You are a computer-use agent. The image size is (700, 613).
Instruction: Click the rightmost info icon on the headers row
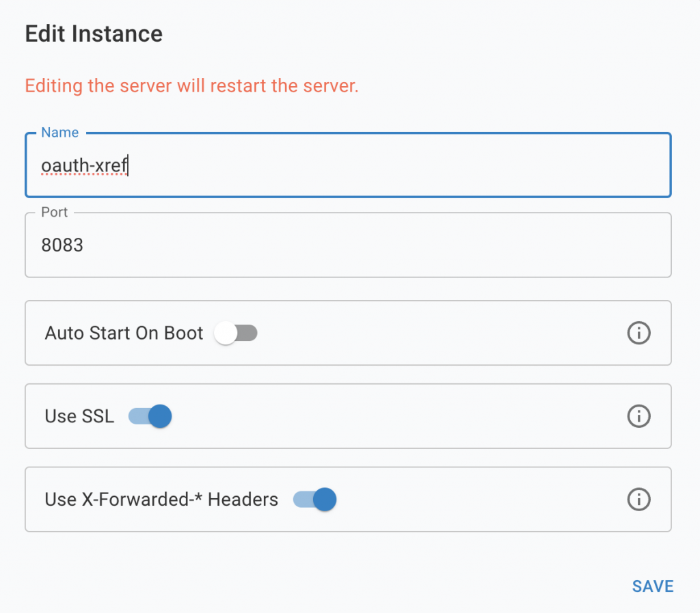[x=639, y=500]
